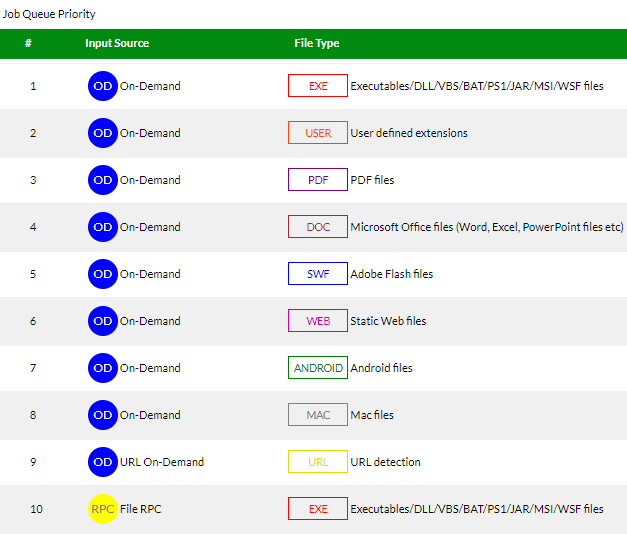Click the OD icon beside URL On-Demand
Screen dimensions: 627x534
tap(103, 462)
